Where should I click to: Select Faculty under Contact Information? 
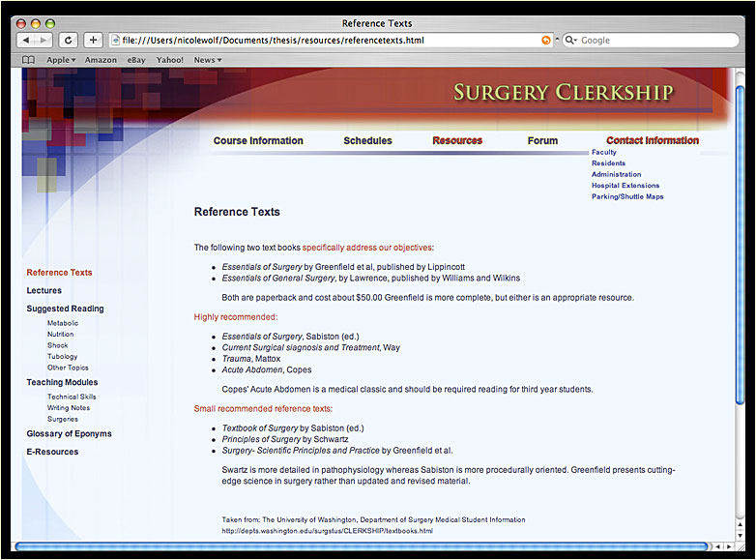pos(603,152)
